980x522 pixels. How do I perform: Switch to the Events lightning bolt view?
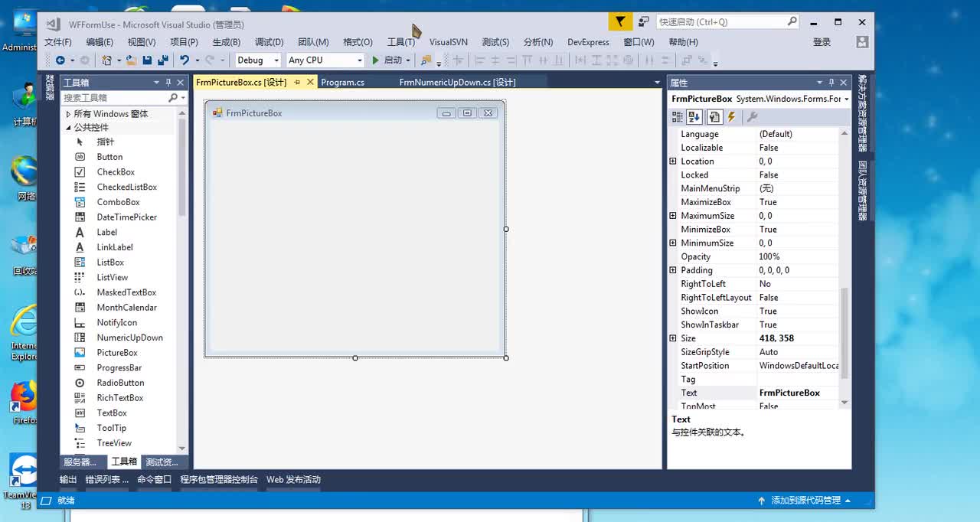point(731,117)
